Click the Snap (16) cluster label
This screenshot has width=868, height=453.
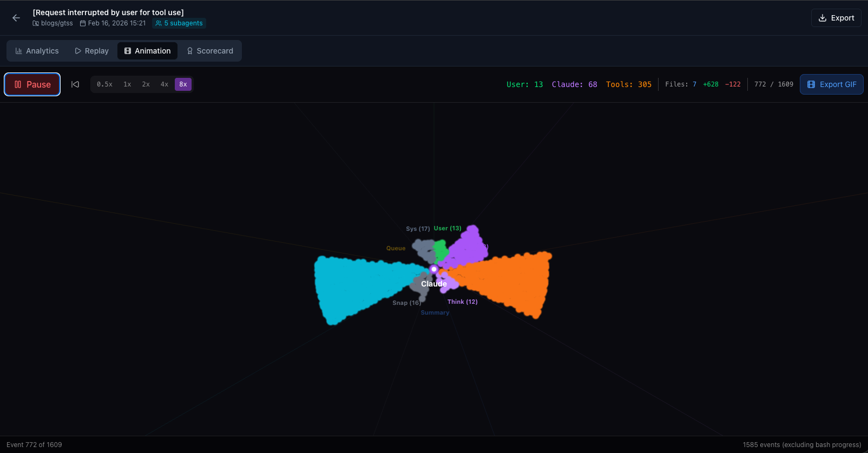(x=406, y=303)
